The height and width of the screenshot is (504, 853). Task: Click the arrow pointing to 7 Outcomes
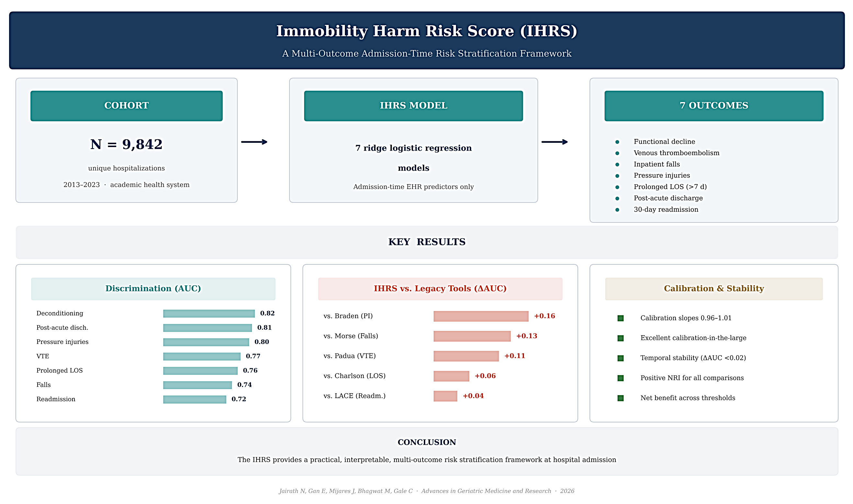pyautogui.click(x=554, y=142)
